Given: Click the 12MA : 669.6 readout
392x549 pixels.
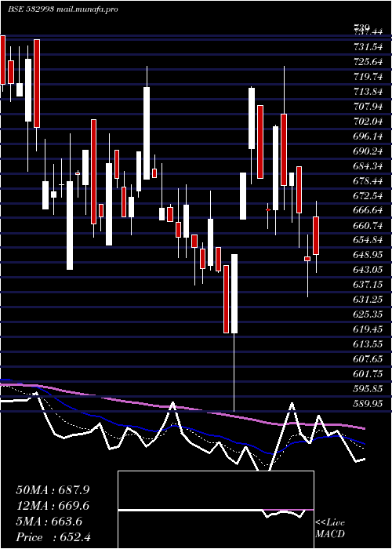Looking at the screenshot, I should click(53, 506).
